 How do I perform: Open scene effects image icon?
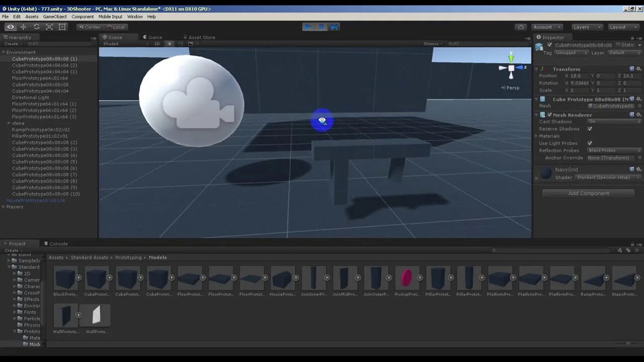pyautogui.click(x=191, y=44)
